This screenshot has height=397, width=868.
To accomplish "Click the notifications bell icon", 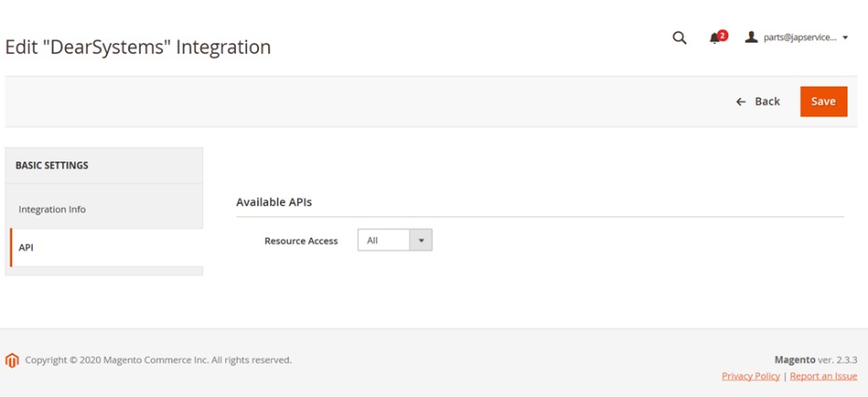I will click(x=714, y=38).
